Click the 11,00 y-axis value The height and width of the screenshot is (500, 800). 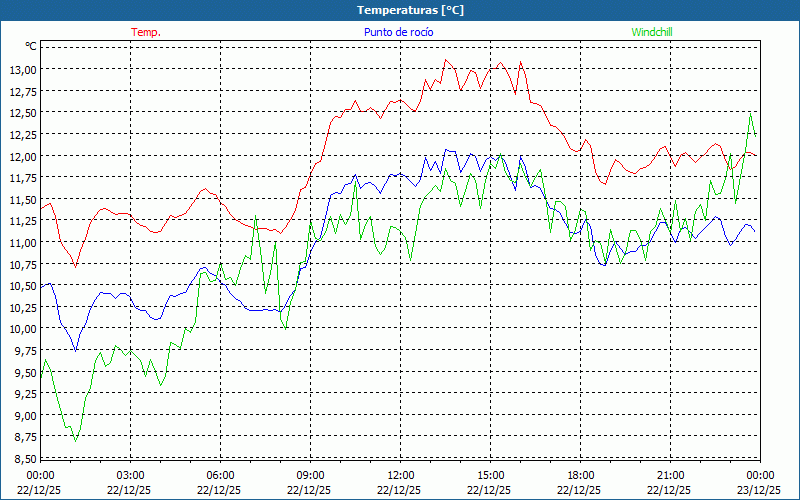point(23,242)
